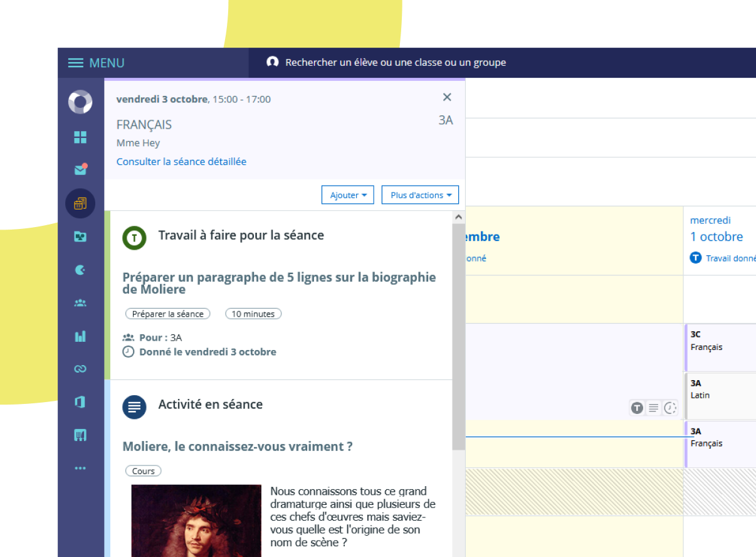Expand the Ajouter dropdown
Screen dimensions: 756x557
[x=348, y=195]
